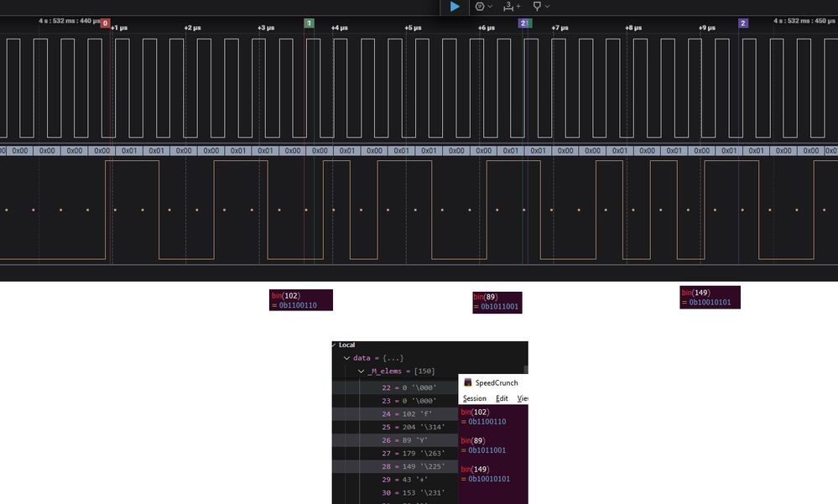The image size is (838, 504).
Task: Click the bin(89) snippet under the waveform
Action: 497,303
